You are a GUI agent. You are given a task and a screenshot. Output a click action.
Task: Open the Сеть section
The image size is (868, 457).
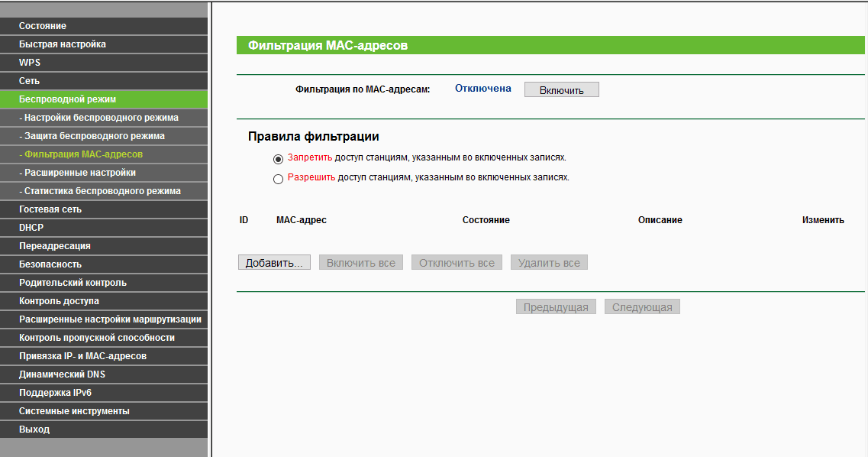[x=104, y=81]
